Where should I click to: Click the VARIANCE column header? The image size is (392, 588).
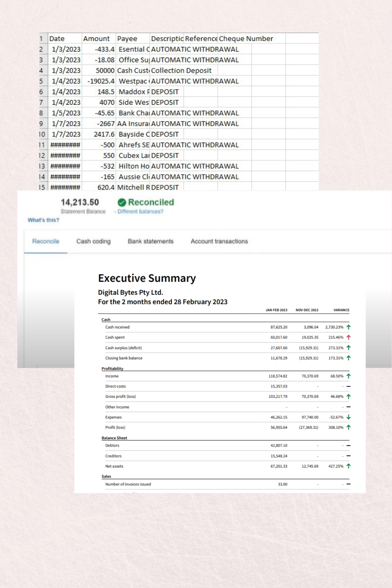tap(341, 310)
